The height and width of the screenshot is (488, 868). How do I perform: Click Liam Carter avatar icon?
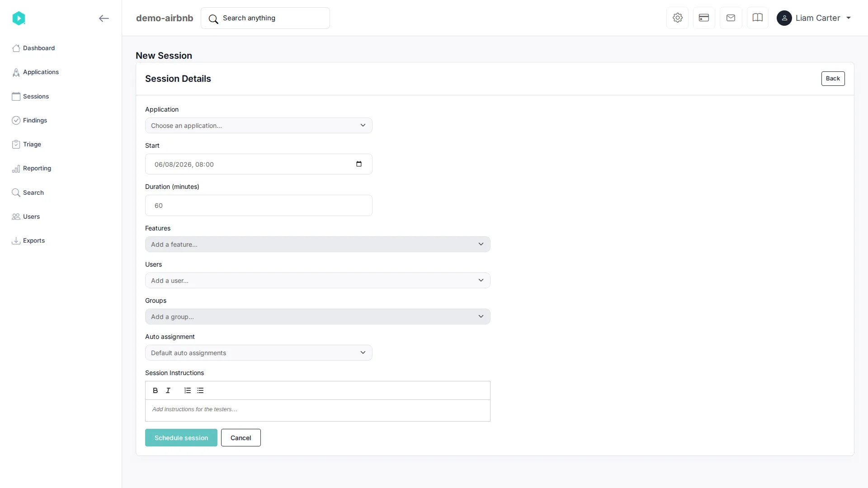[x=784, y=18]
